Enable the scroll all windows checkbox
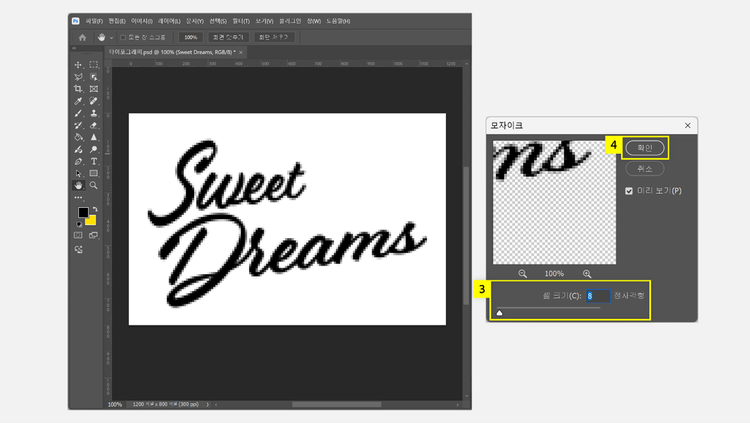 tap(124, 37)
